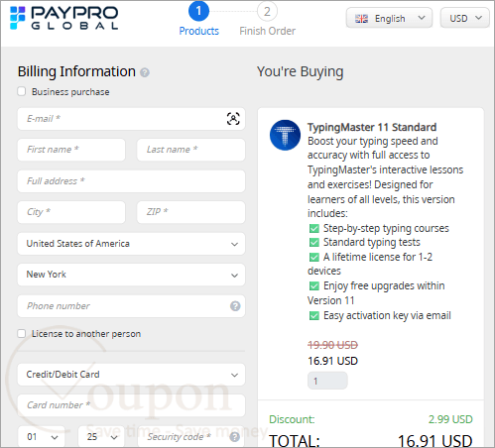
Task: Select step 1 Products
Action: point(198,19)
